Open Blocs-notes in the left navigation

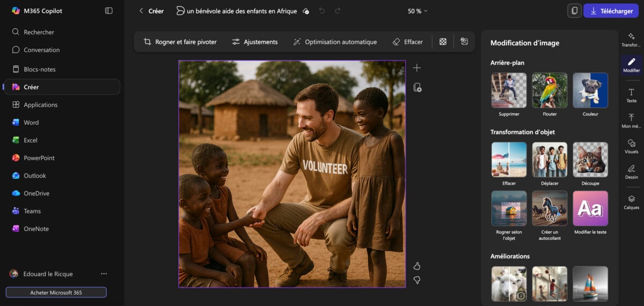[x=39, y=69]
